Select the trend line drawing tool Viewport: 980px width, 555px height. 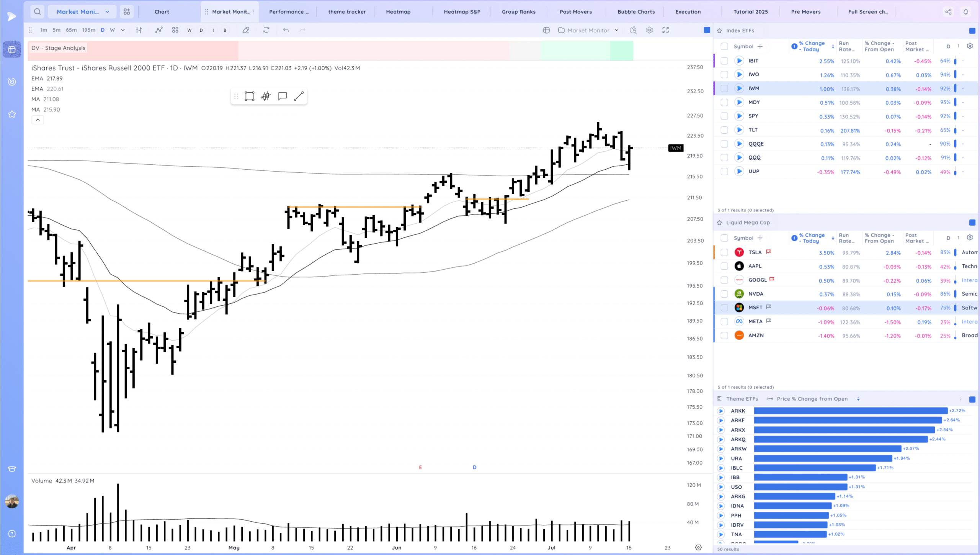[299, 96]
